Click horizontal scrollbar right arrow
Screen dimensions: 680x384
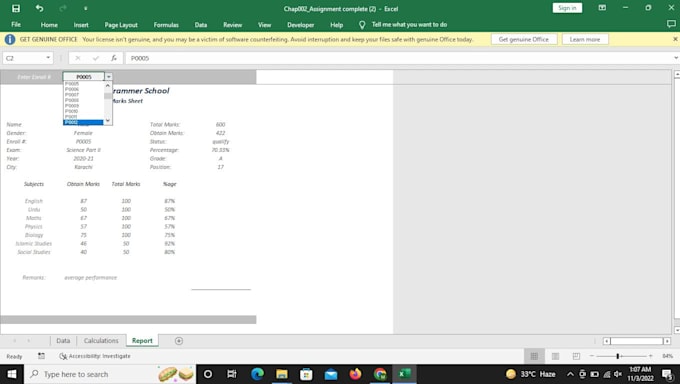(x=667, y=341)
